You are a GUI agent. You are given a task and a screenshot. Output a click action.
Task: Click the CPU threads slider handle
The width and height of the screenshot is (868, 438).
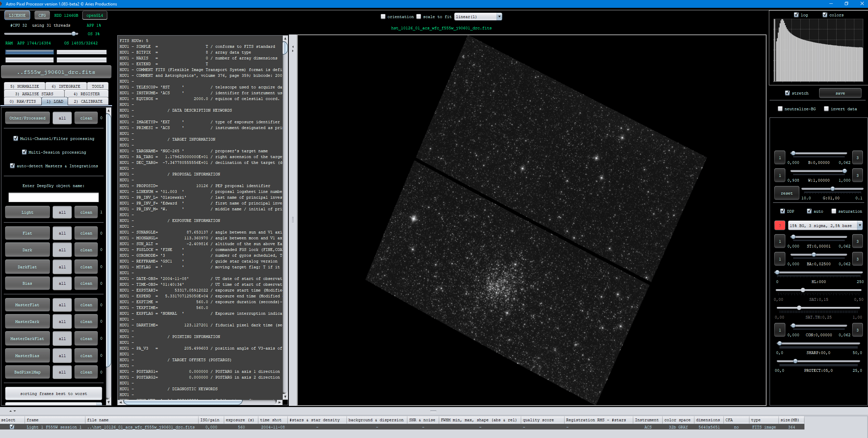pos(73,33)
